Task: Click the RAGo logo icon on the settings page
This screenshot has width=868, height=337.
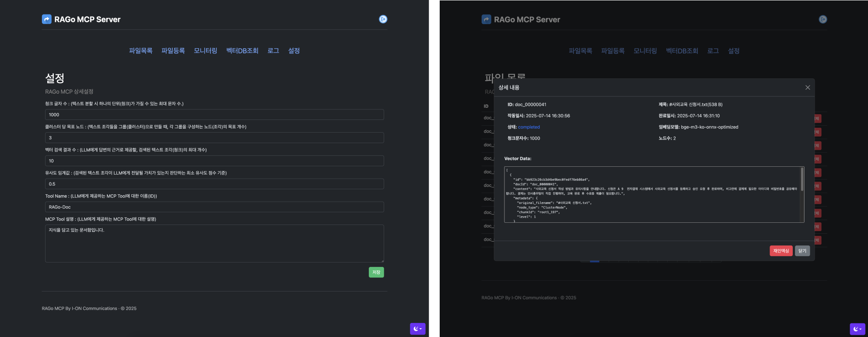Action: coord(46,19)
